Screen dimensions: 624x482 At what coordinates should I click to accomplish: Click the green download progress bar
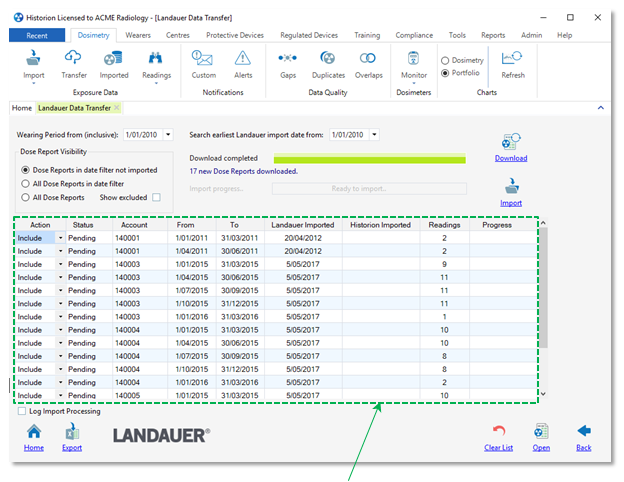pyautogui.click(x=370, y=158)
